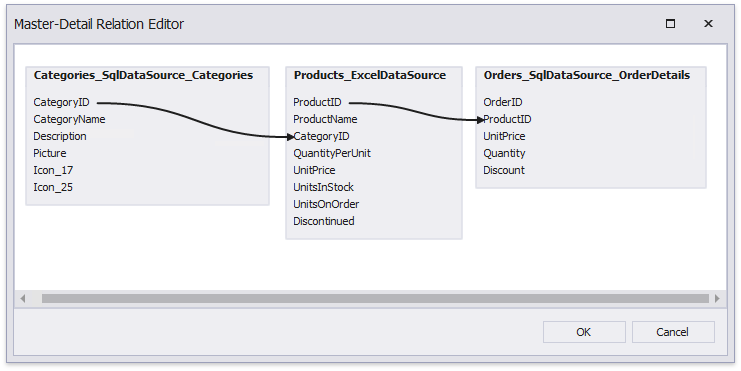
Task: Click the right arrow of horizontal scrollbar
Action: (717, 298)
